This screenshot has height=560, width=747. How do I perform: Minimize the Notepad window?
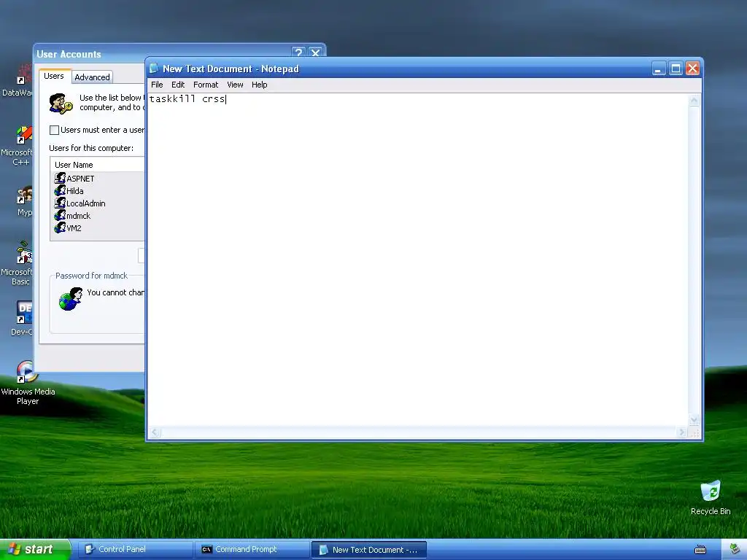(659, 69)
